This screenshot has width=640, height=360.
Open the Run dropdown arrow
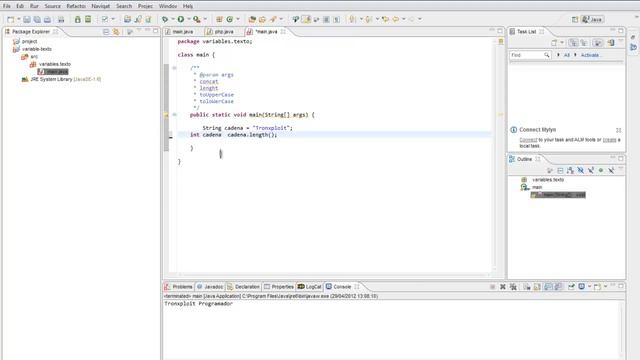tap(189, 19)
